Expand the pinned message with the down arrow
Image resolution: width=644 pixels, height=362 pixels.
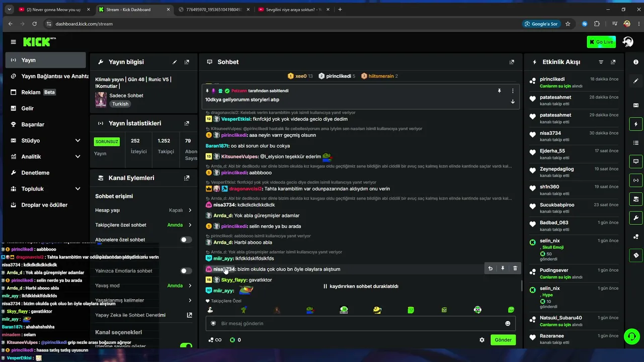click(513, 102)
